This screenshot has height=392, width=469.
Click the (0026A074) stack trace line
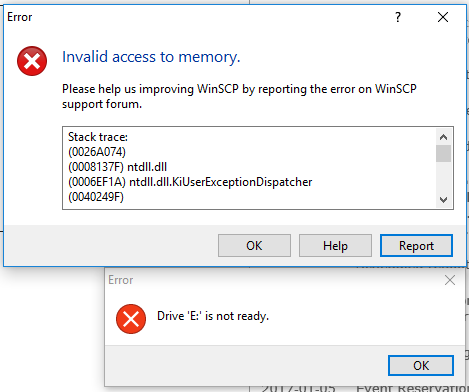97,152
